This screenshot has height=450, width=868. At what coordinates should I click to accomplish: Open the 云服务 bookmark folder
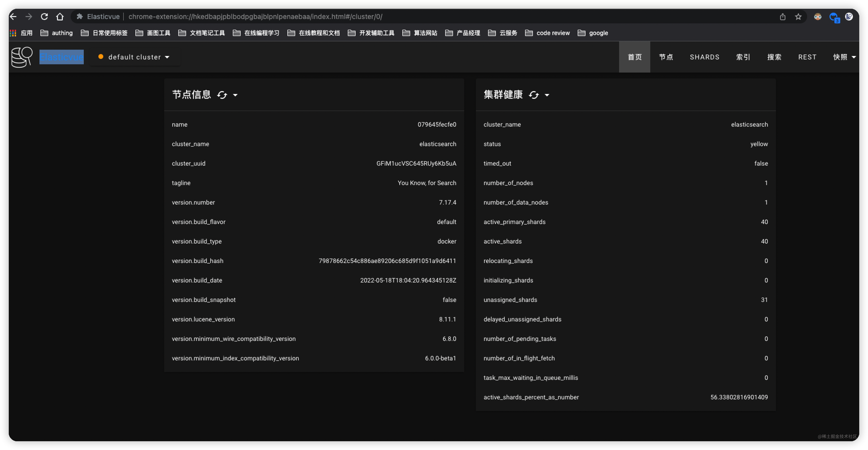pos(502,33)
